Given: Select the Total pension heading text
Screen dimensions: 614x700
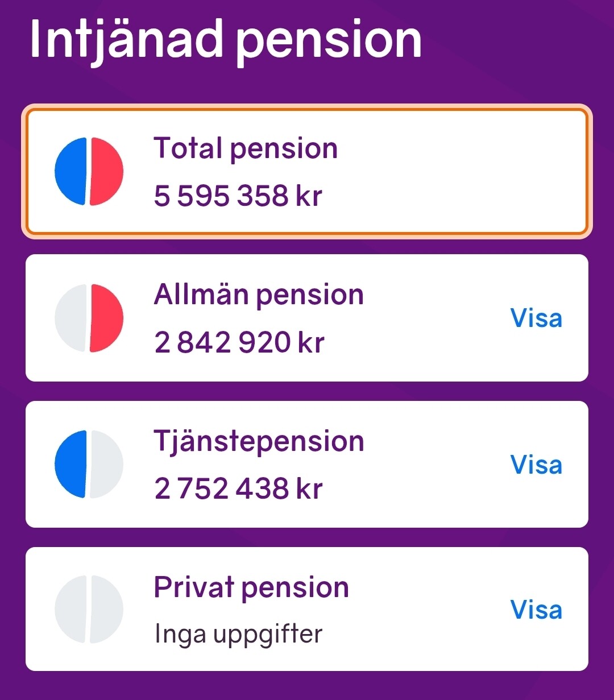Looking at the screenshot, I should tap(246, 149).
